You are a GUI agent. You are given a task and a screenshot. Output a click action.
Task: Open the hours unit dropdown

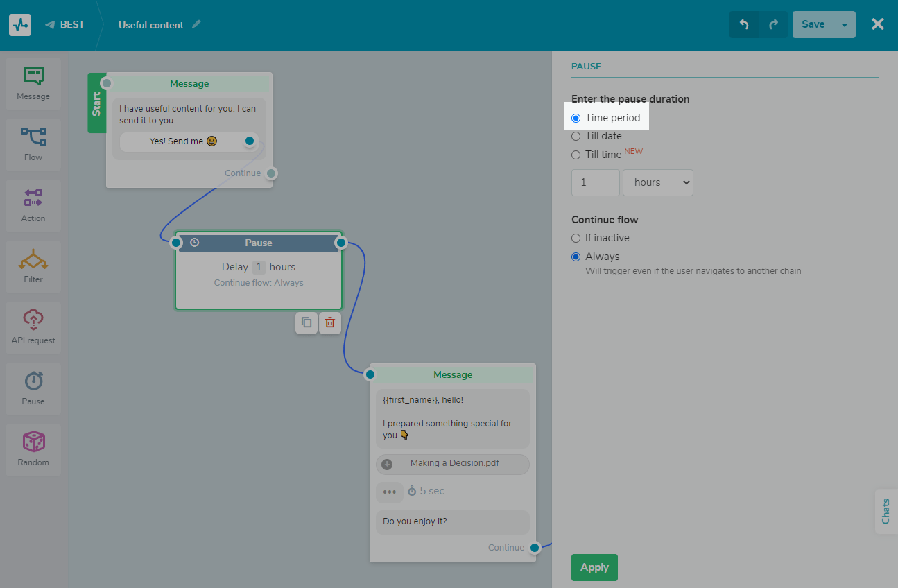[x=657, y=182]
